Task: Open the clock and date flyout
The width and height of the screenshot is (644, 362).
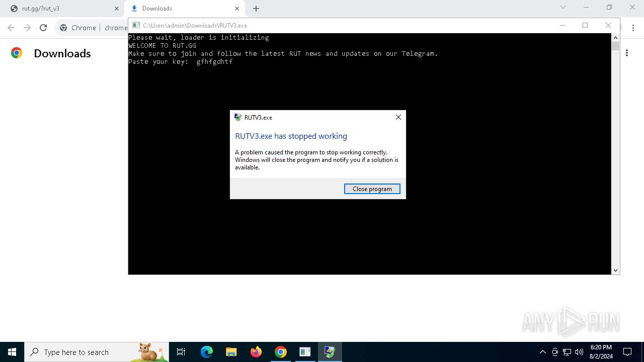Action: 601,352
